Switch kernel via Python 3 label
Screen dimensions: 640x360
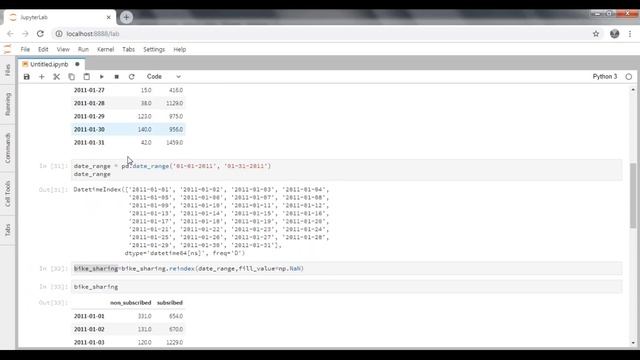coord(604,77)
